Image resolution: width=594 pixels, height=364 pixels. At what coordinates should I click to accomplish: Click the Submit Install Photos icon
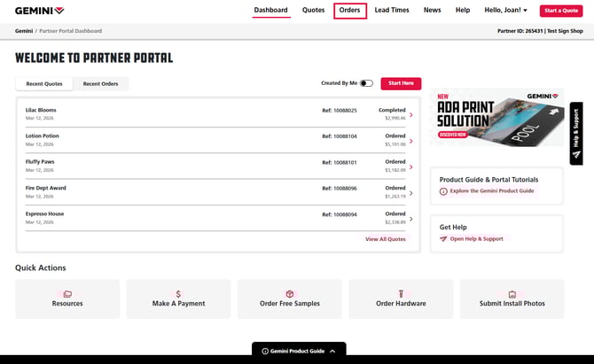click(512, 294)
